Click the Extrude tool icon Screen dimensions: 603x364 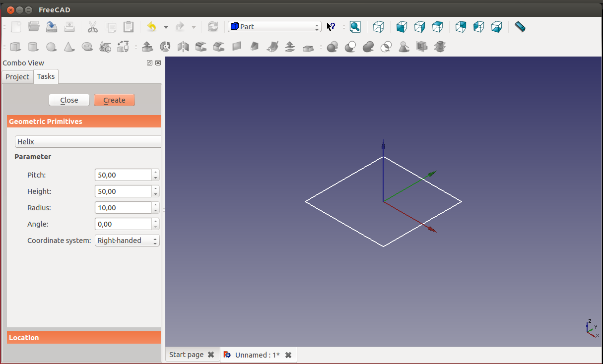coord(147,47)
